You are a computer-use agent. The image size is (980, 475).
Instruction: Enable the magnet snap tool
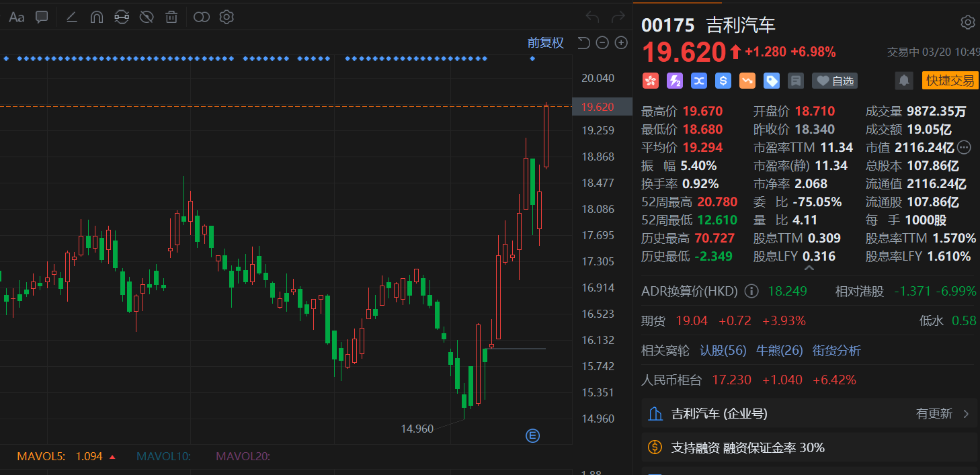[x=96, y=17]
